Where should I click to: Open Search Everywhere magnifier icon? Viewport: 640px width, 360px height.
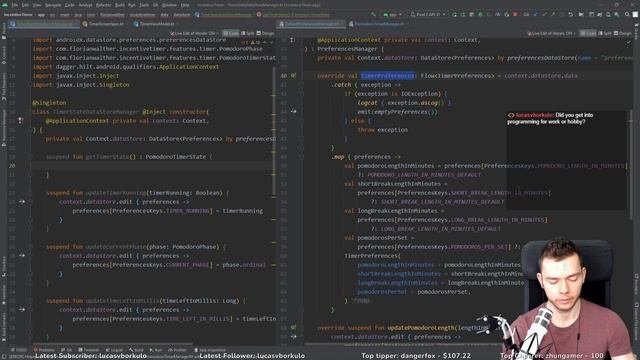(x=627, y=14)
